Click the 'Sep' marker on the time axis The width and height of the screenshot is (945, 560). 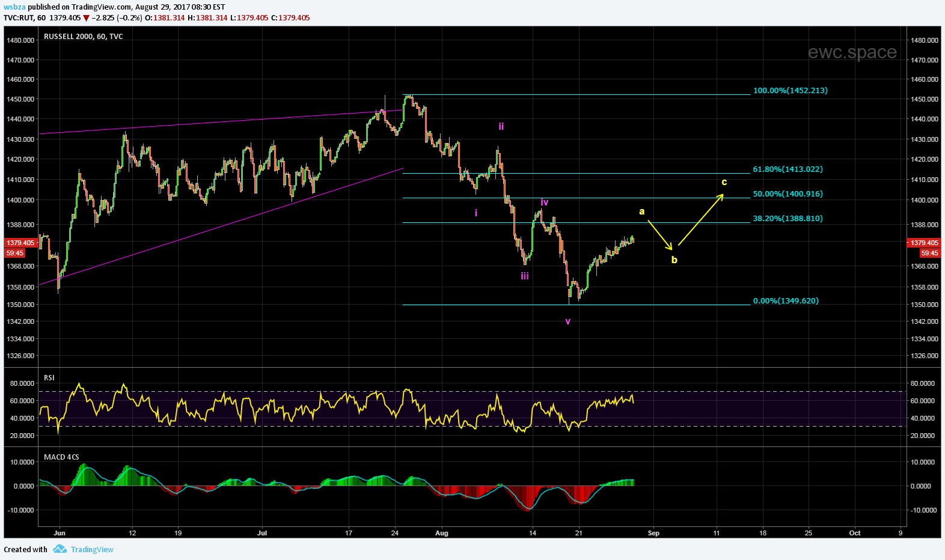click(653, 533)
